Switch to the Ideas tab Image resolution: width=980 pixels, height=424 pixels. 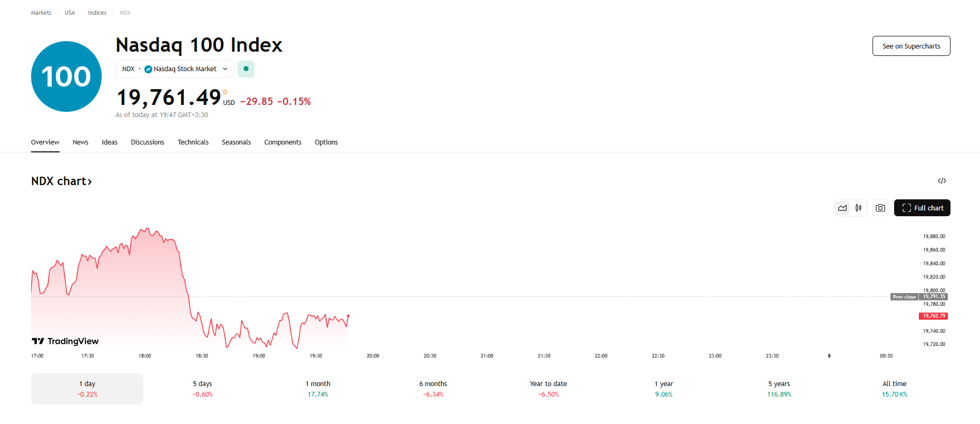pyautogui.click(x=110, y=142)
